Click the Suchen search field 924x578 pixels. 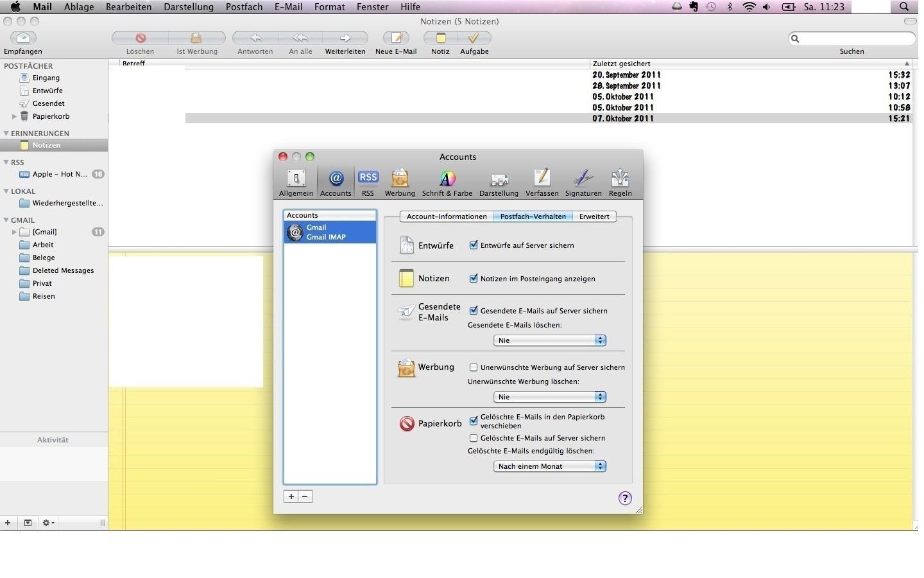[852, 39]
